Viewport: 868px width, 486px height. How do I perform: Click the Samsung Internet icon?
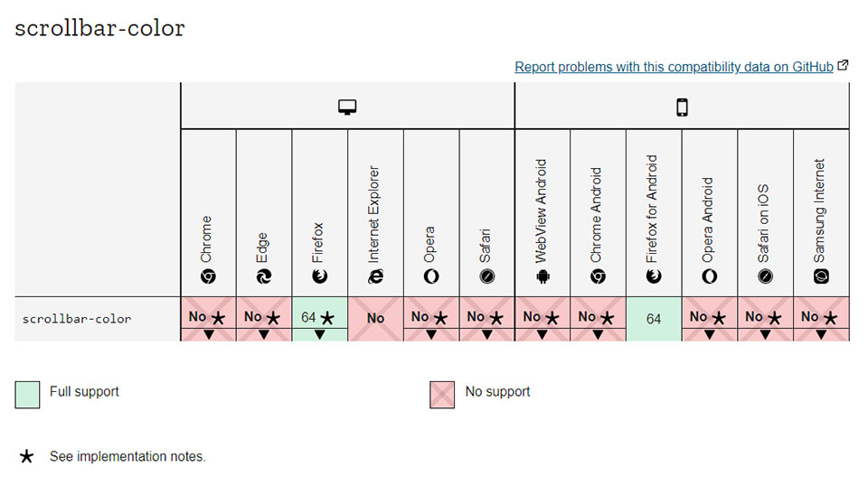coord(821,276)
